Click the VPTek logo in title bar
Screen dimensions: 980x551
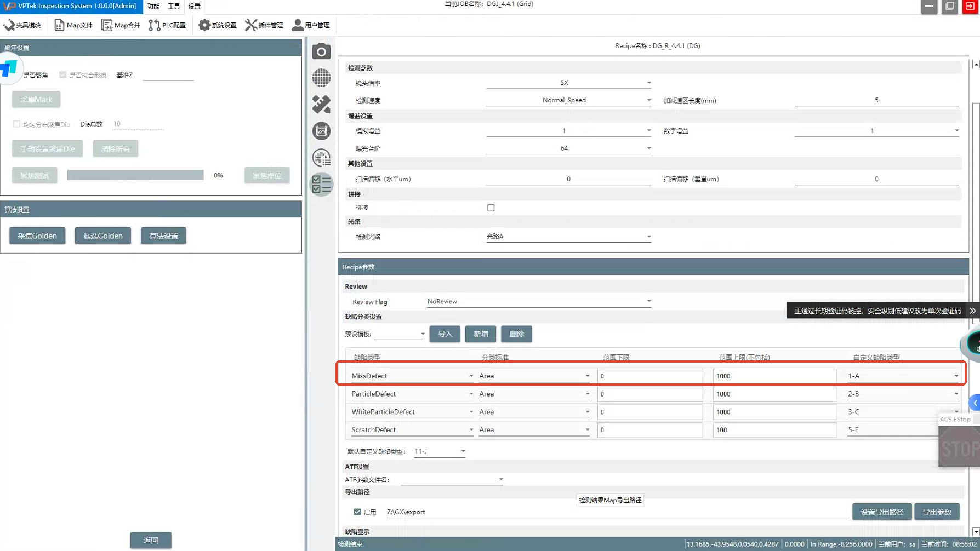point(9,6)
